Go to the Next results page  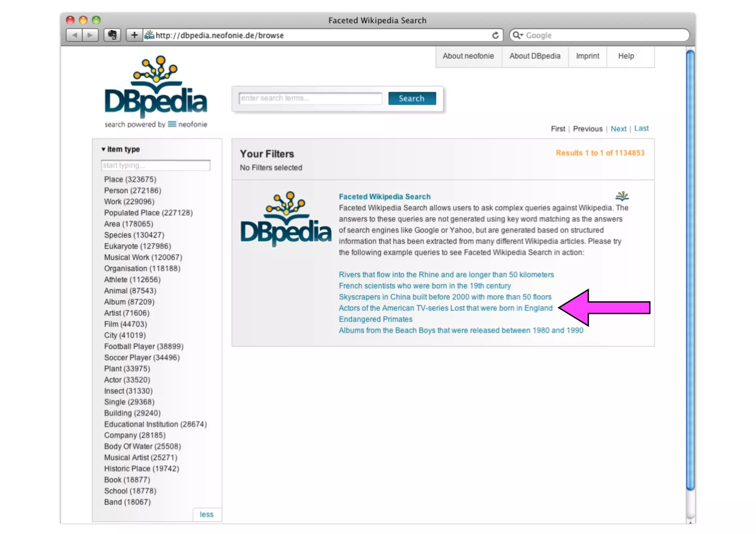click(618, 129)
